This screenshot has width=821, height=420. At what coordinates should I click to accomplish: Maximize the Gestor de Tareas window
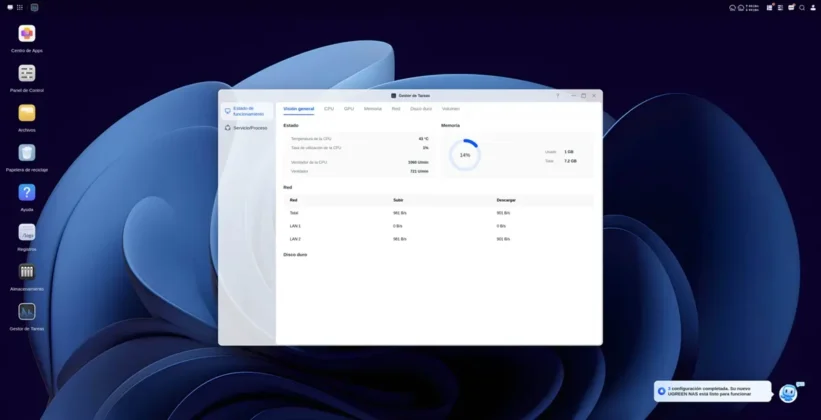point(583,96)
